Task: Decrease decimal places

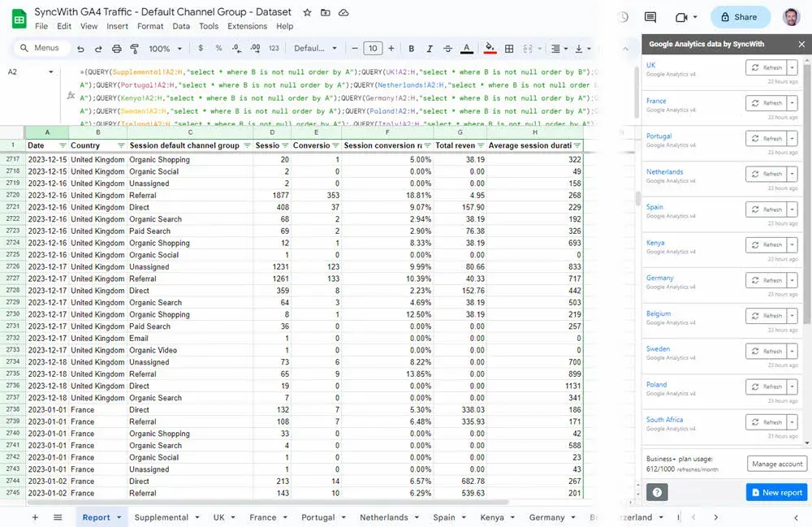Action: click(x=236, y=48)
